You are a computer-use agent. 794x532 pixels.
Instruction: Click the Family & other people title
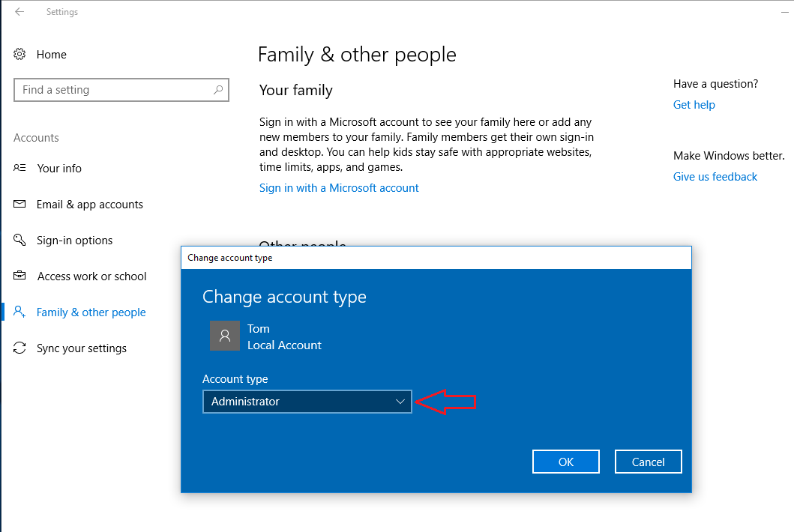[357, 55]
